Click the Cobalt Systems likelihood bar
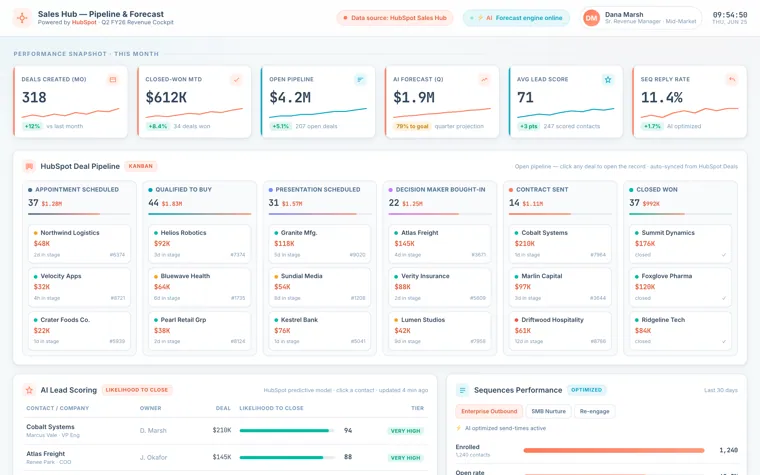This screenshot has width=760, height=475. [287, 430]
